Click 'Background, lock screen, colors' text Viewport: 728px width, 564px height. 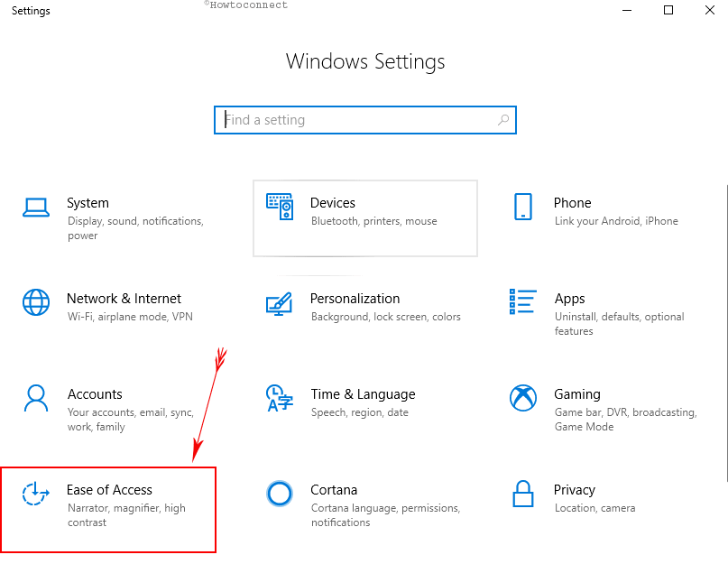(386, 317)
